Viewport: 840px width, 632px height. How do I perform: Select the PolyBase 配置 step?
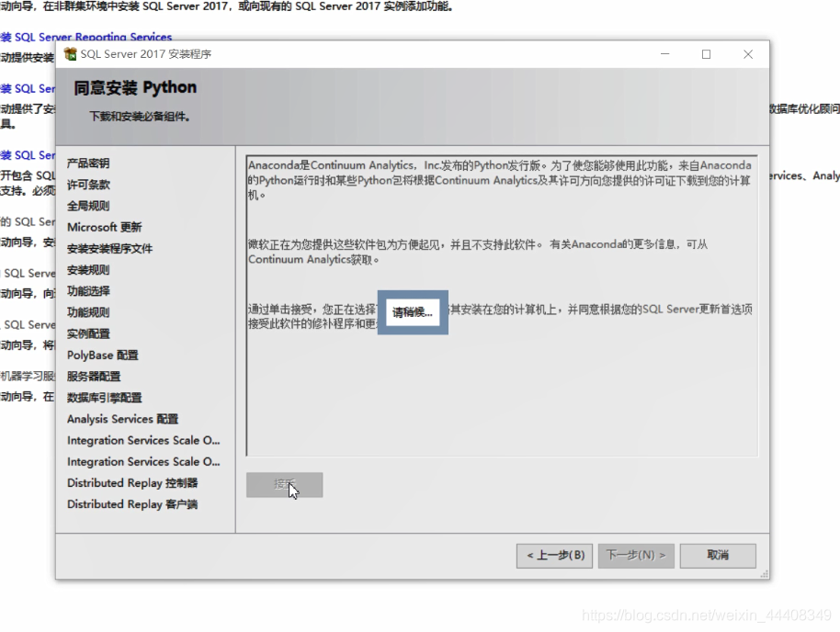coord(103,355)
